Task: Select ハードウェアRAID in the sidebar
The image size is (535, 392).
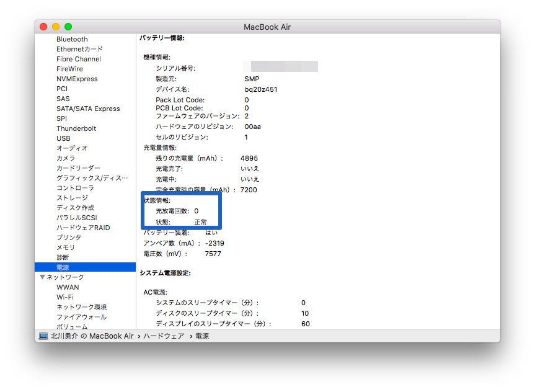Action: point(83,228)
